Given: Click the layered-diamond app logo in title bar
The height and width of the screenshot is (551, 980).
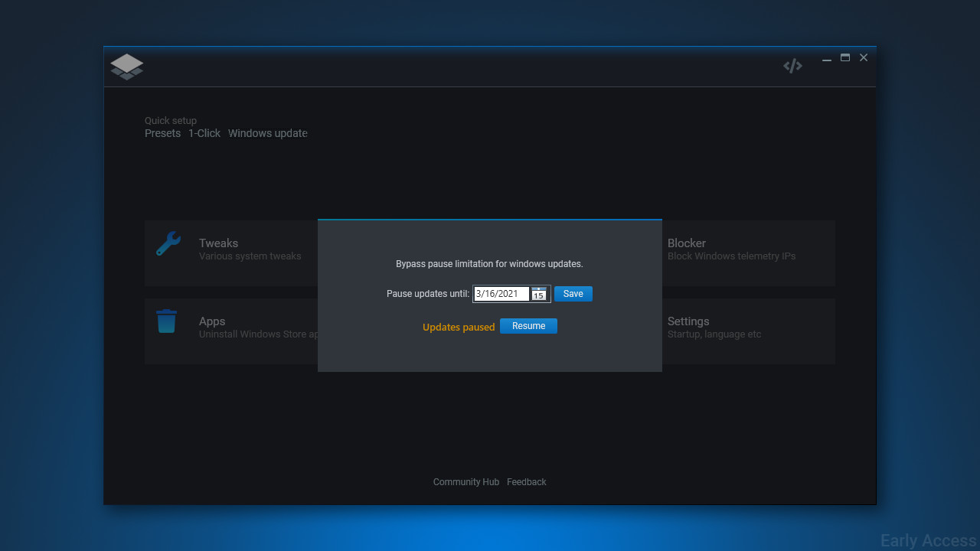Looking at the screenshot, I should [x=126, y=67].
